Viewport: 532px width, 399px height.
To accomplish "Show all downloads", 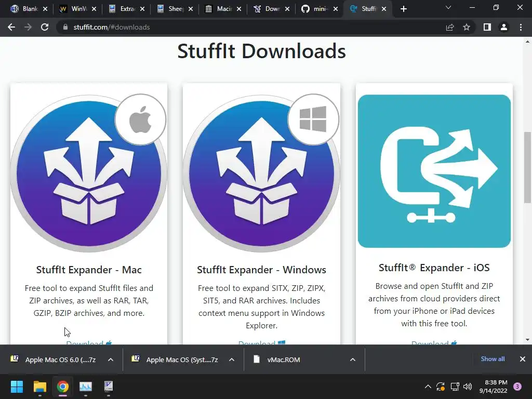I will coord(493,359).
